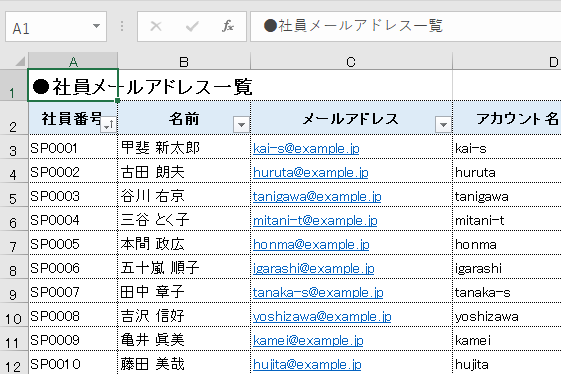Select cell SP0005 in column A
Screen dimensions: 561x374
(x=73, y=243)
